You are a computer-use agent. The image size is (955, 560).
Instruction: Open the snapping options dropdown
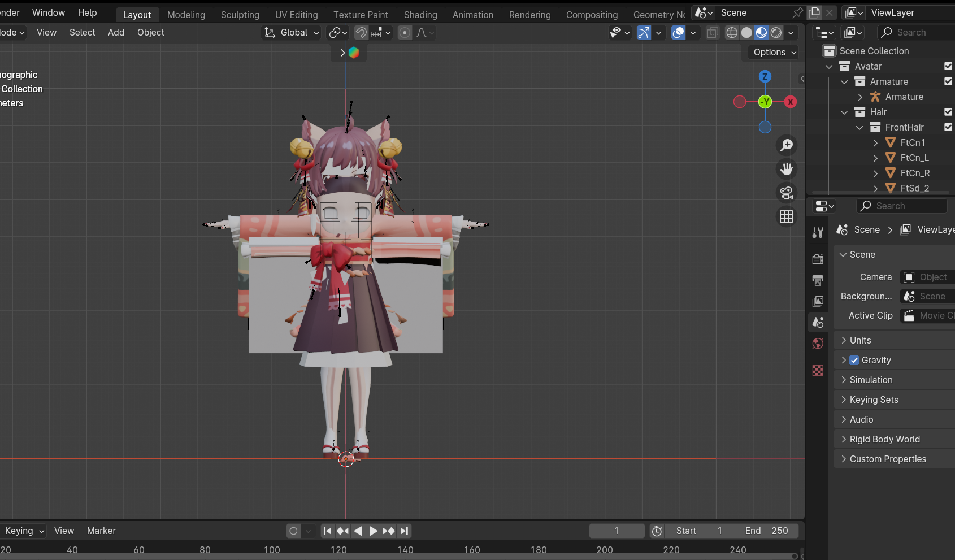381,33
